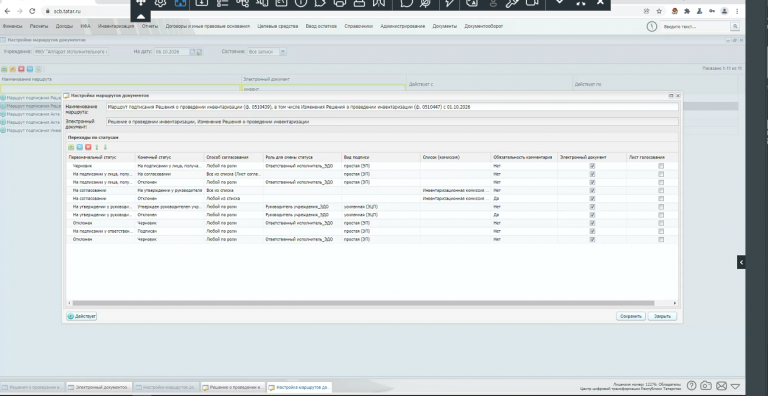Open the browser extensions puzzle icon
Screen dimensions: 768x396
click(687, 11)
